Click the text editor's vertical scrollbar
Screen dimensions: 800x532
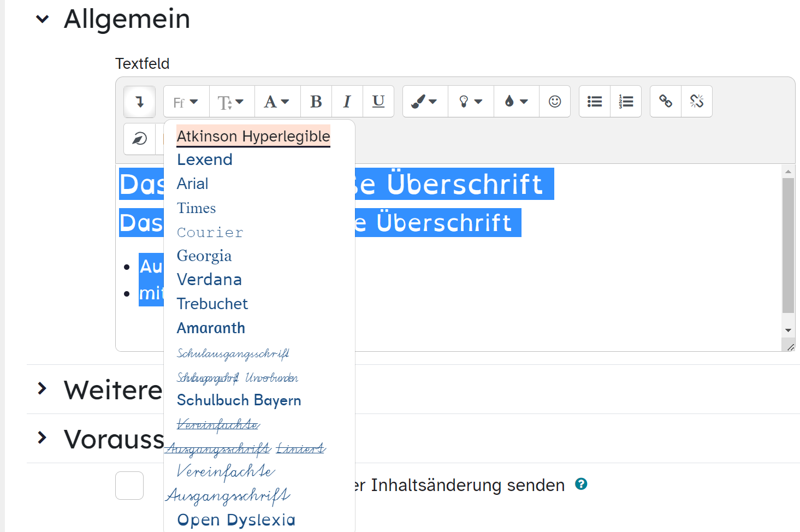click(788, 246)
